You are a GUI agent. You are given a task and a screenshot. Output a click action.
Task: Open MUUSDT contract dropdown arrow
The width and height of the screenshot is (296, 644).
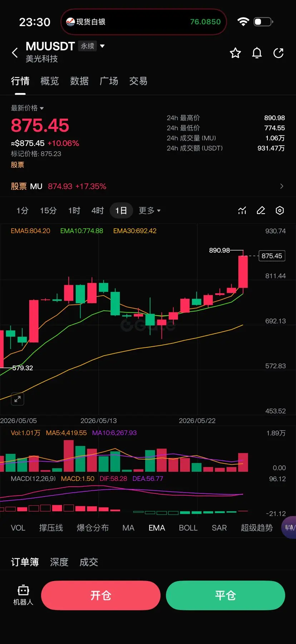click(102, 46)
